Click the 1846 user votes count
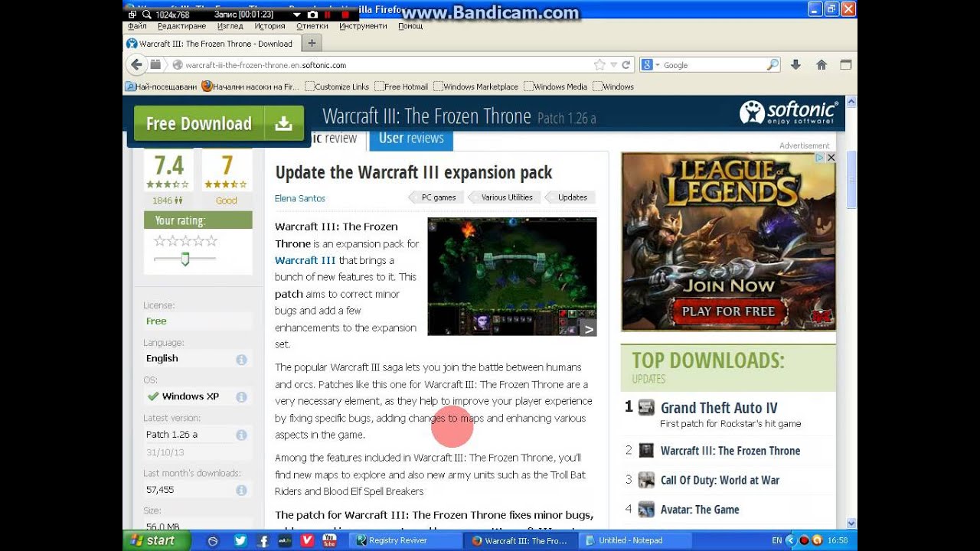Image resolution: width=980 pixels, height=551 pixels. [x=167, y=201]
